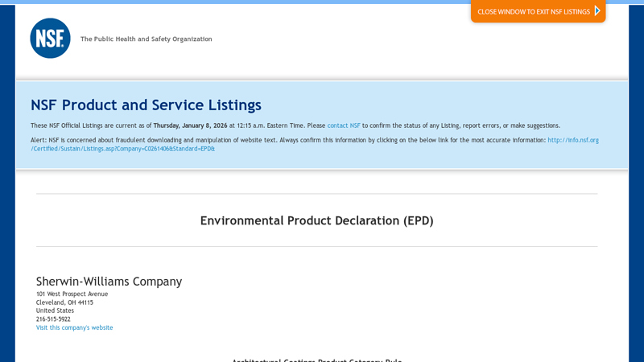Click the Cleveland, OH 44115 line
This screenshot has height=362, width=644.
(x=64, y=302)
